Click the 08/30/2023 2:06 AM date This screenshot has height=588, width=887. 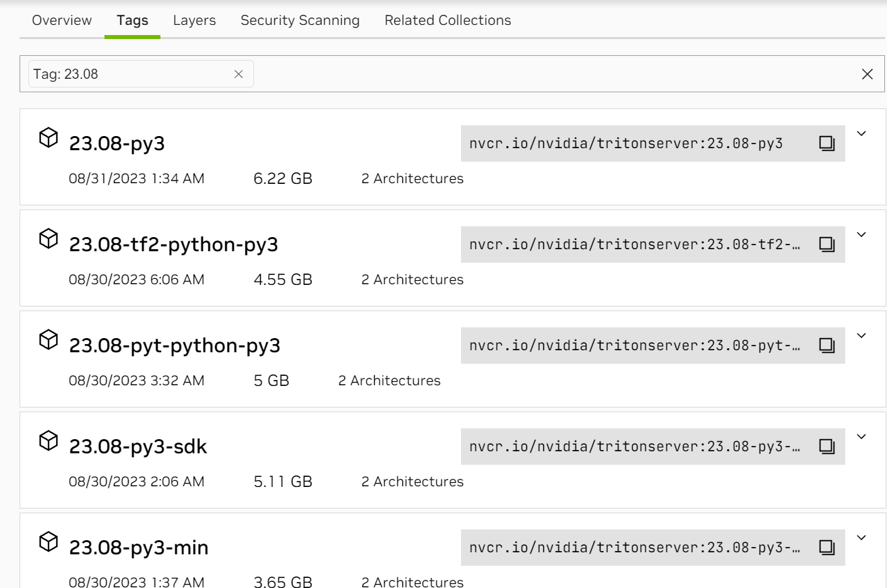(137, 482)
